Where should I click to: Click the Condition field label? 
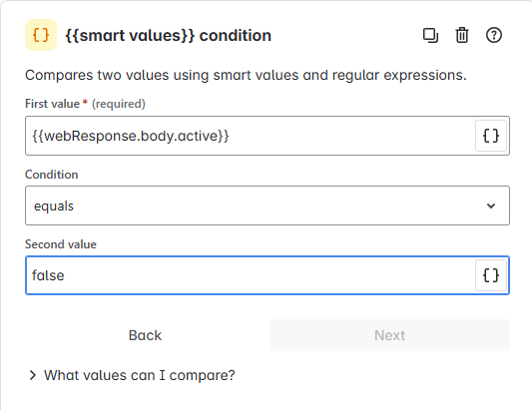pyautogui.click(x=52, y=175)
